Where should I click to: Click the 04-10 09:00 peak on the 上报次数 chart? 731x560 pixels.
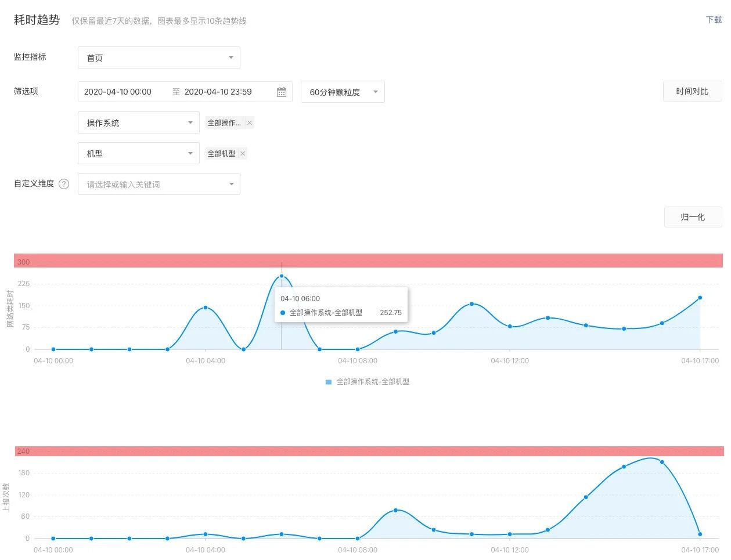[x=396, y=510]
